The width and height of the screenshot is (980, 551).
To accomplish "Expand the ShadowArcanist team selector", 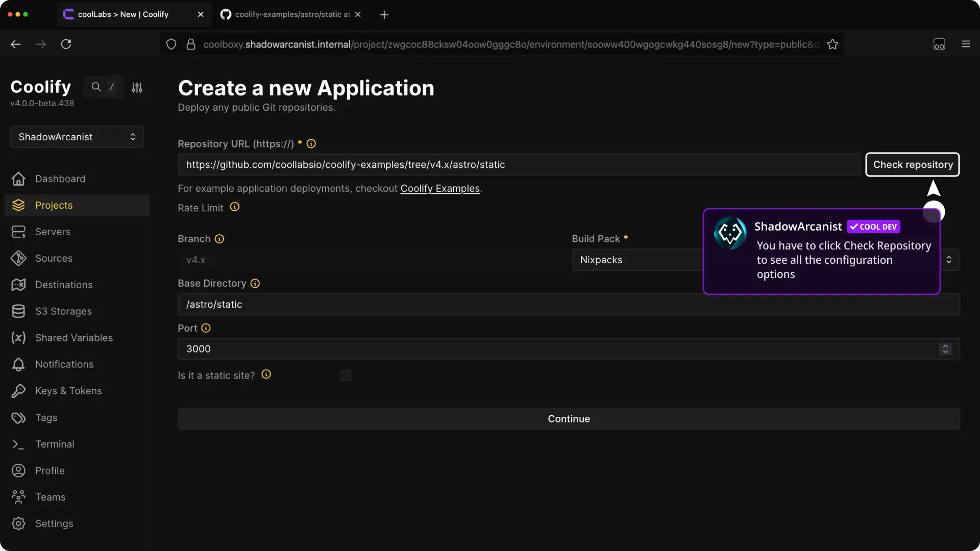I will pyautogui.click(x=77, y=137).
